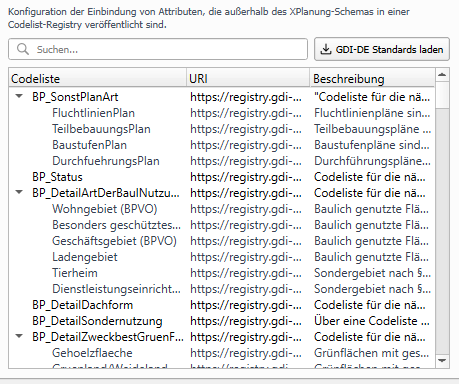Click description 'Fluchtlinienpläne sin...'
Image resolution: width=459 pixels, height=384 pixels.
pyautogui.click(x=372, y=113)
